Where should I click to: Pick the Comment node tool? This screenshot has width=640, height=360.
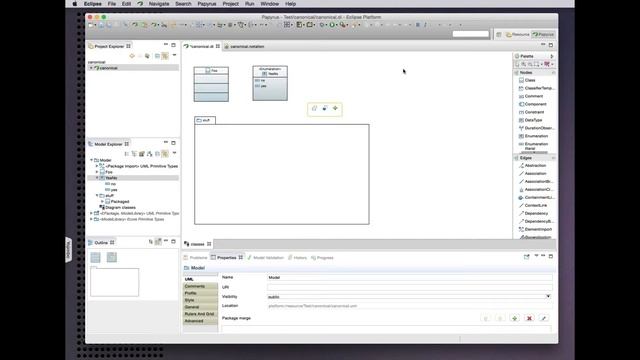(x=530, y=96)
